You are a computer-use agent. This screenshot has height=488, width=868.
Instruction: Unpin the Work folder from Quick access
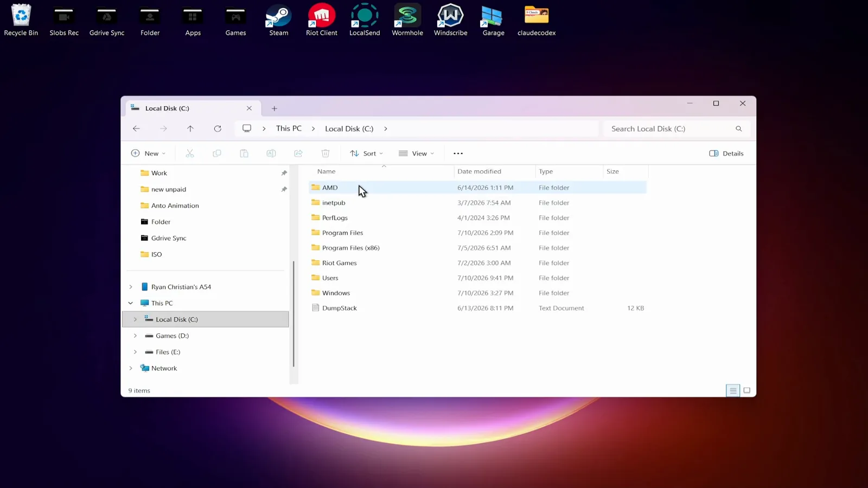pos(284,173)
